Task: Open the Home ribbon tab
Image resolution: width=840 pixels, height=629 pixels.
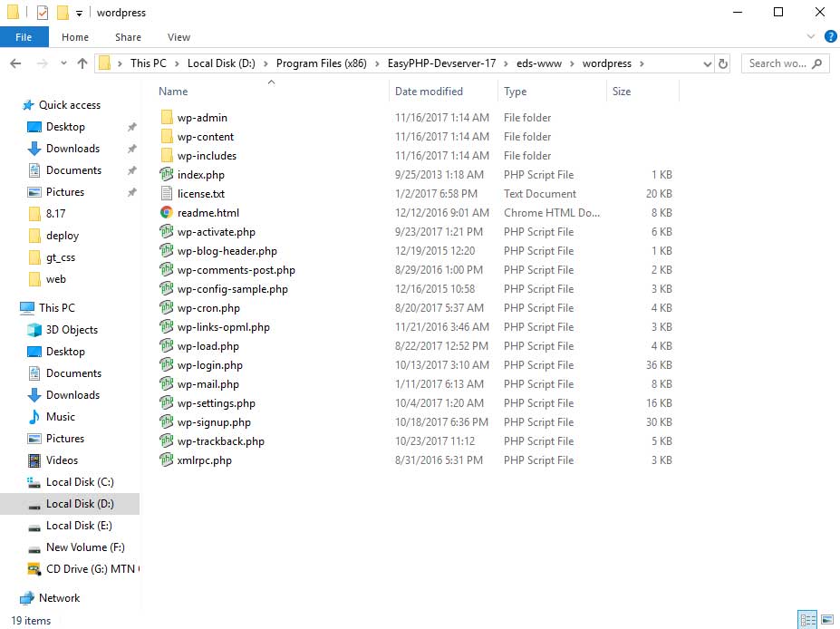Action: (x=75, y=37)
